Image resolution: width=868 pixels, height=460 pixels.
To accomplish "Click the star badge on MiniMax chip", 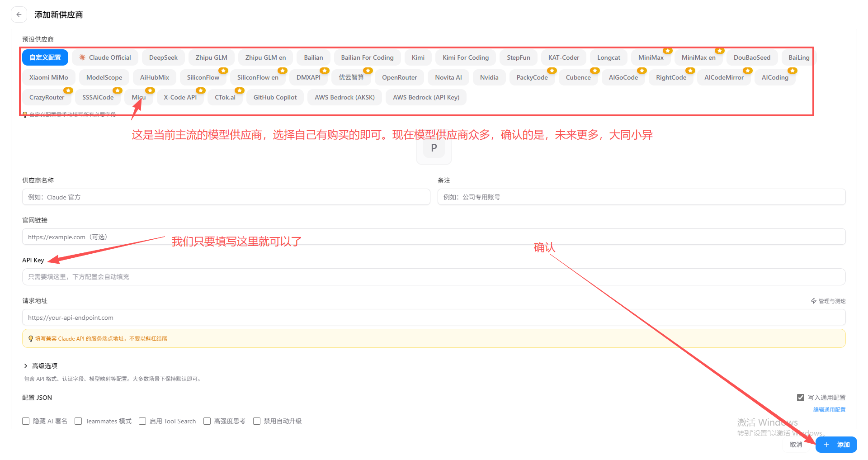I will pos(668,51).
